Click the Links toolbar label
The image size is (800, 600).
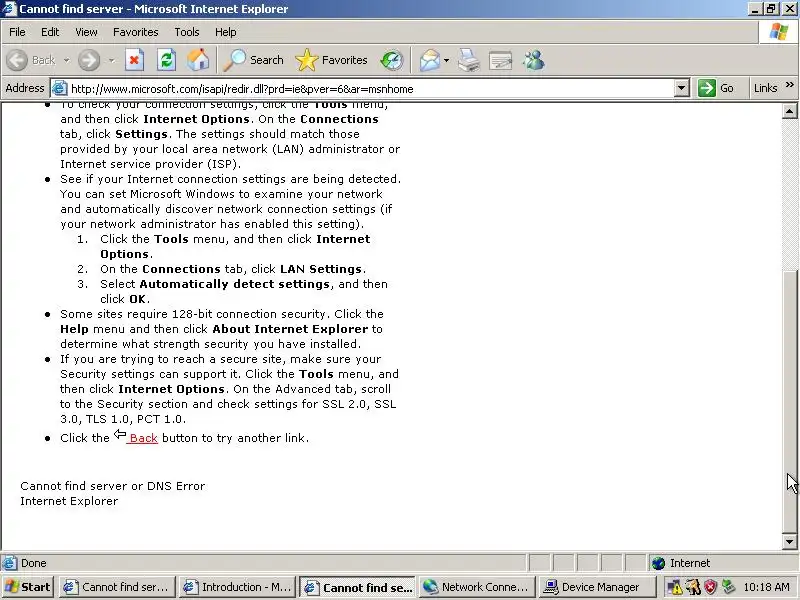(x=765, y=88)
